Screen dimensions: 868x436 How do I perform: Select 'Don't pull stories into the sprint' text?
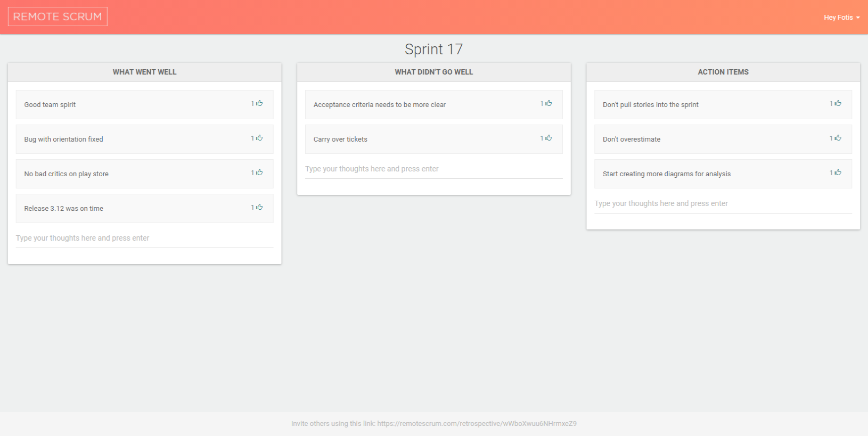click(x=651, y=105)
